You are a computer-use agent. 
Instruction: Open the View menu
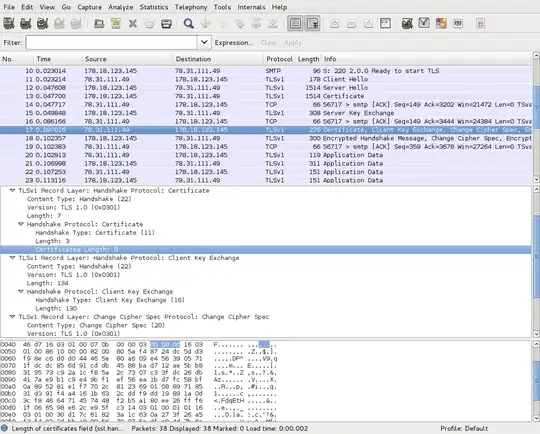tap(47, 7)
